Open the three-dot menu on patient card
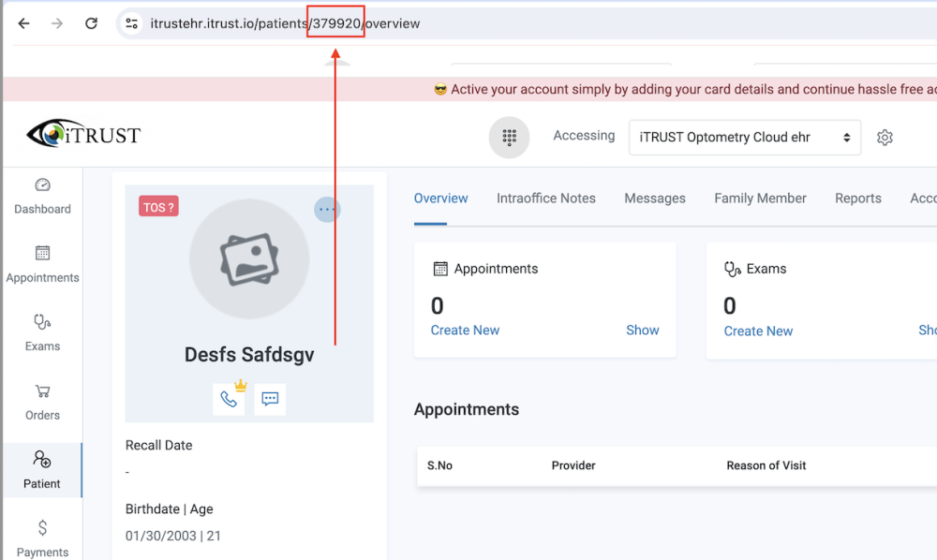This screenshot has width=937, height=560. [326, 210]
